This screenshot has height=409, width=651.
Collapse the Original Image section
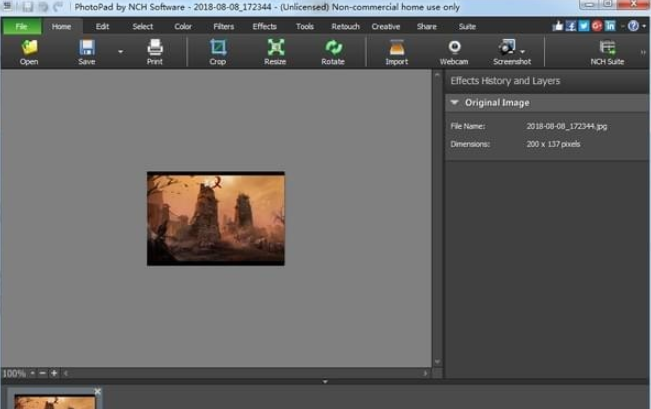pyautogui.click(x=454, y=102)
